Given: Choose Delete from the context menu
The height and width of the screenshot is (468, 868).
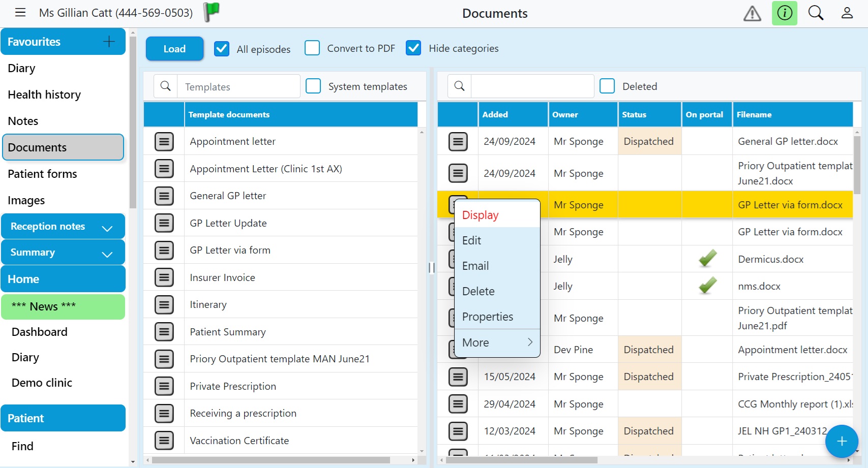Looking at the screenshot, I should [x=497, y=291].
